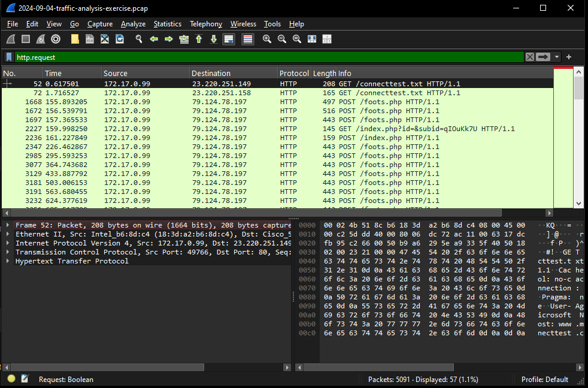Viewport: 588px width, 388px height.
Task: Toggle automatic scrolling during live capture
Action: click(229, 39)
